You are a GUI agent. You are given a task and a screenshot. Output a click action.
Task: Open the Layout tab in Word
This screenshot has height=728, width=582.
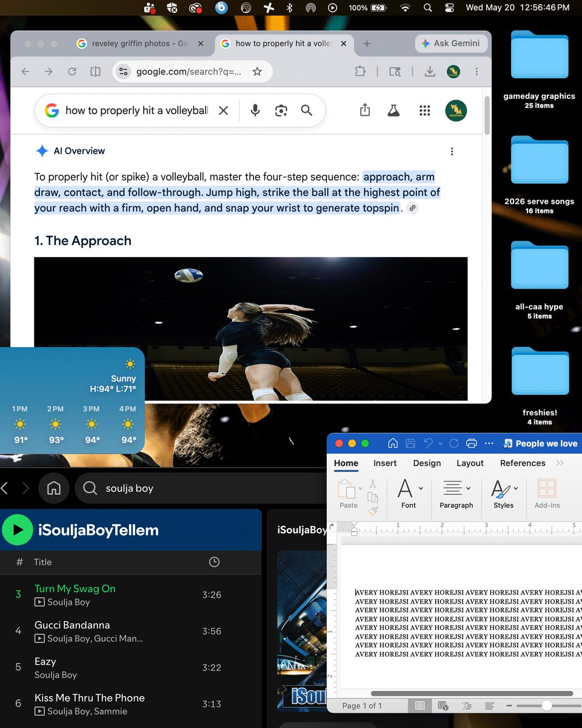pos(470,463)
